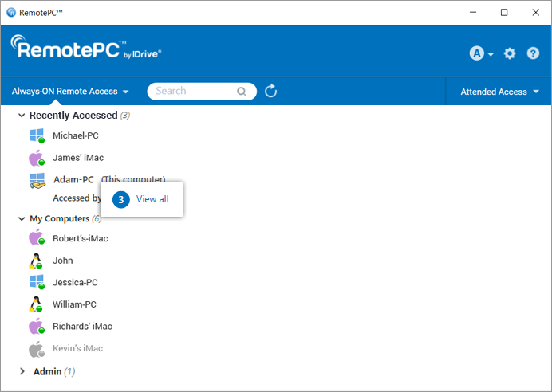The image size is (552, 392).
Task: Click the Accessed by text under Adam-PC
Action: [x=77, y=198]
